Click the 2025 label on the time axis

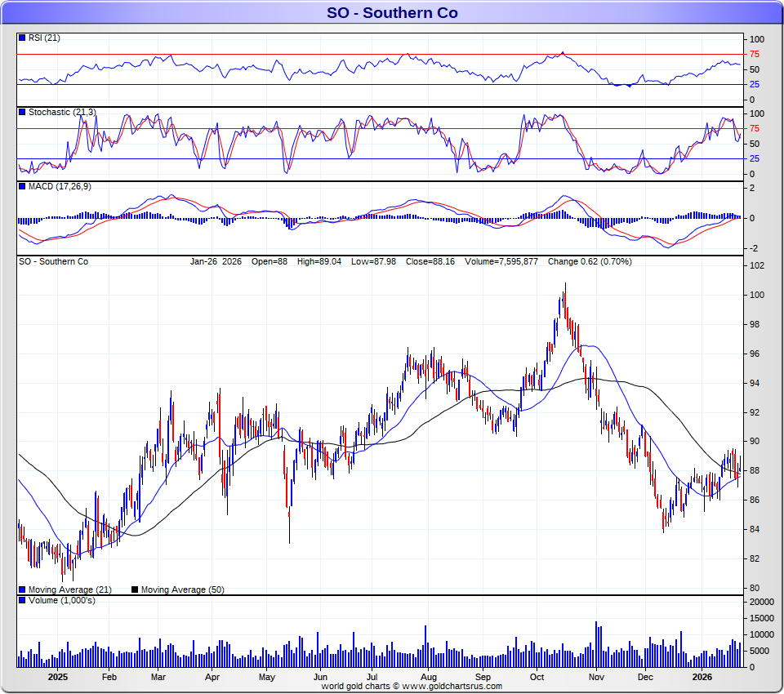coord(58,677)
